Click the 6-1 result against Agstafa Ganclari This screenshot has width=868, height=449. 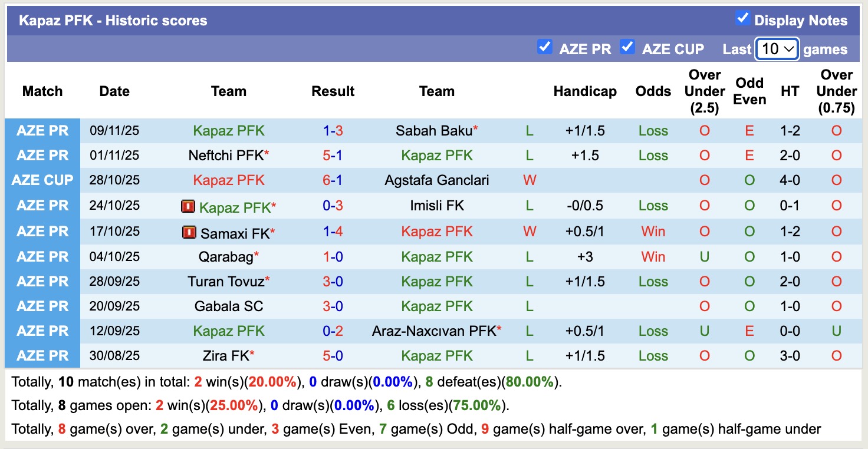click(333, 180)
